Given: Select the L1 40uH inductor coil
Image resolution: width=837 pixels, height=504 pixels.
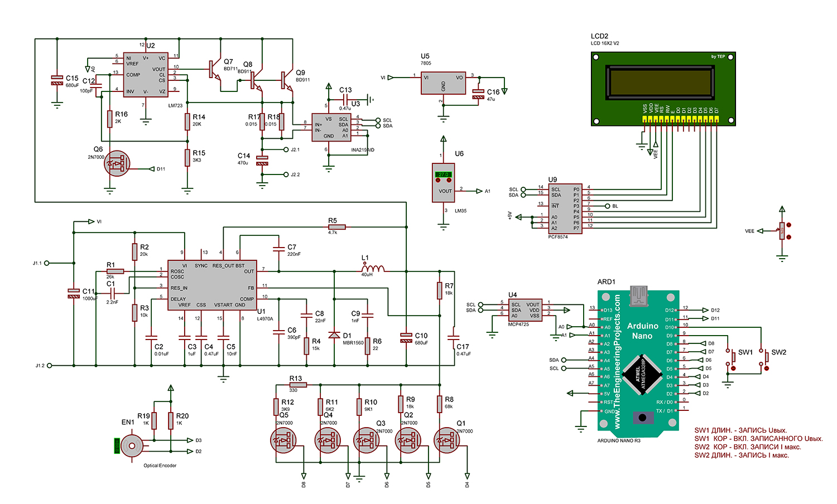Looking at the screenshot, I should [x=373, y=269].
